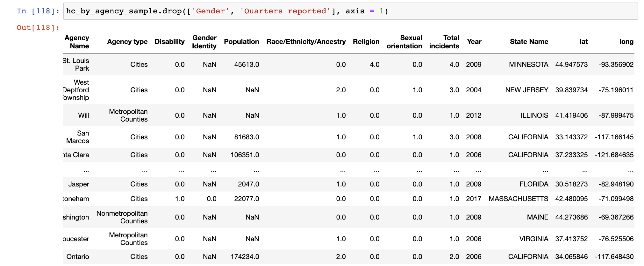This screenshot has width=644, height=266.
Task: Select the long column header
Action: (x=626, y=42)
